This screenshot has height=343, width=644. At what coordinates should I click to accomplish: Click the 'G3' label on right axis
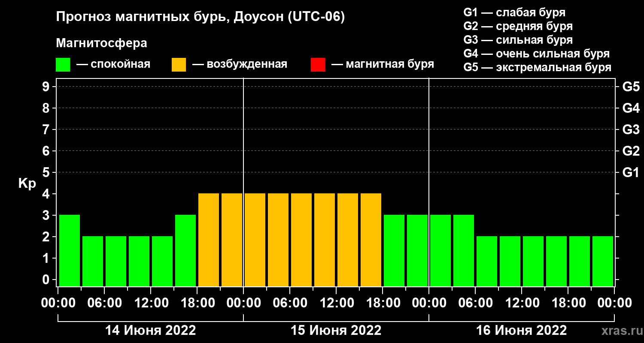631,130
